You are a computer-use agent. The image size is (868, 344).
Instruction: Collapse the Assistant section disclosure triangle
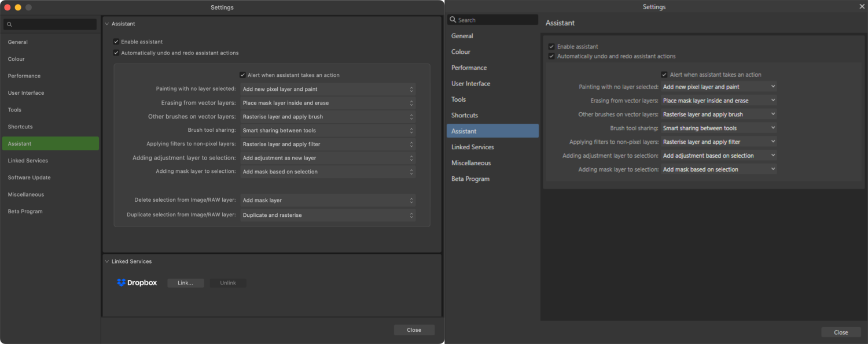click(x=106, y=24)
